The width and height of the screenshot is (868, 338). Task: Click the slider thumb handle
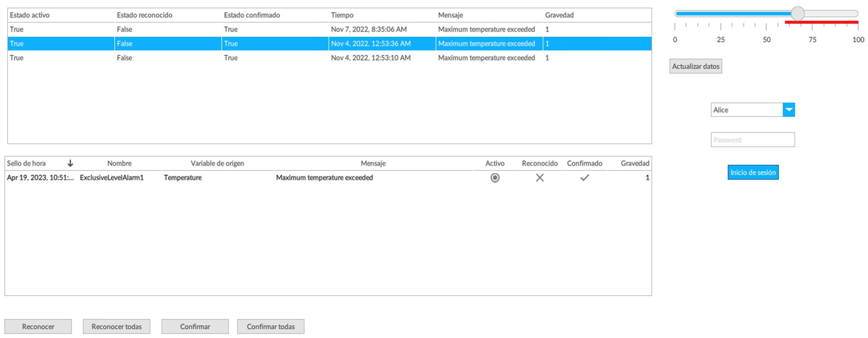pos(797,14)
